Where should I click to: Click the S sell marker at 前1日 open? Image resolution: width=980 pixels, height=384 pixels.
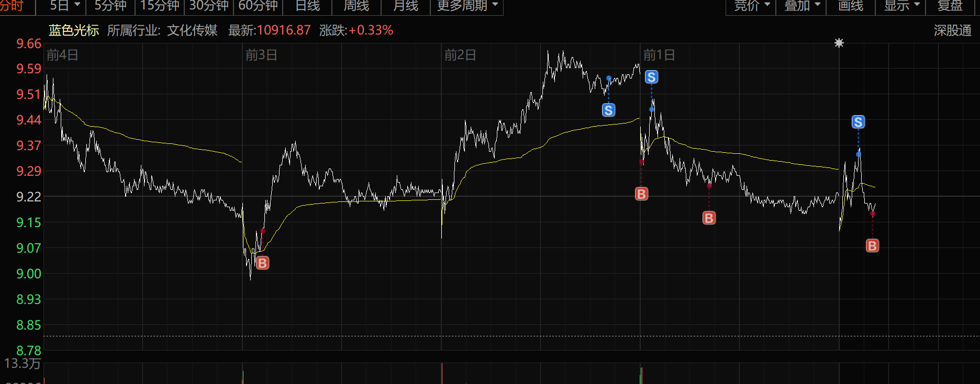(x=651, y=77)
